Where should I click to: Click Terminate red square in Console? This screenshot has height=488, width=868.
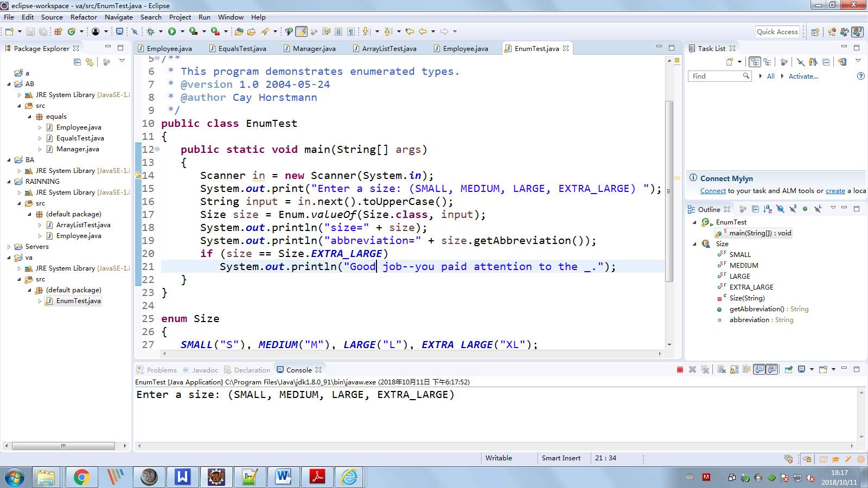[680, 369]
